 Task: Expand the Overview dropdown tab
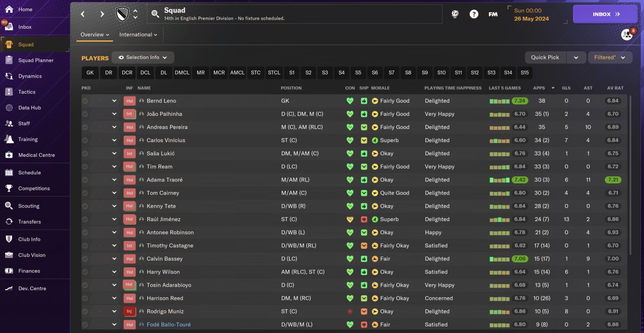point(95,35)
